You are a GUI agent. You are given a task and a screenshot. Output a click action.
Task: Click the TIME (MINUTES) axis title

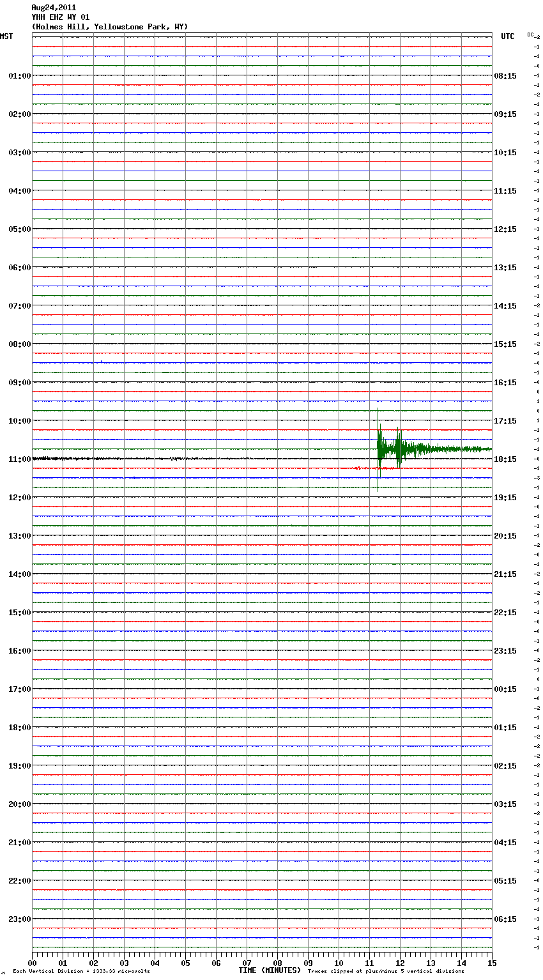270,970
